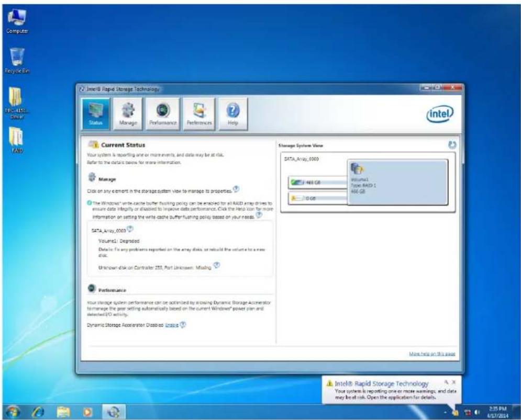Screen dimensions: 521x420
Task: Open the Manage tab
Action: click(x=128, y=113)
